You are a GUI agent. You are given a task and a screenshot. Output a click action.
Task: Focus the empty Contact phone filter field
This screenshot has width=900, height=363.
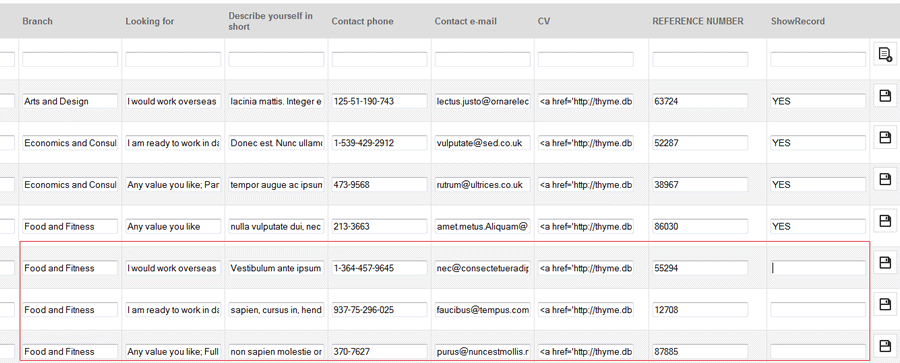click(x=379, y=59)
